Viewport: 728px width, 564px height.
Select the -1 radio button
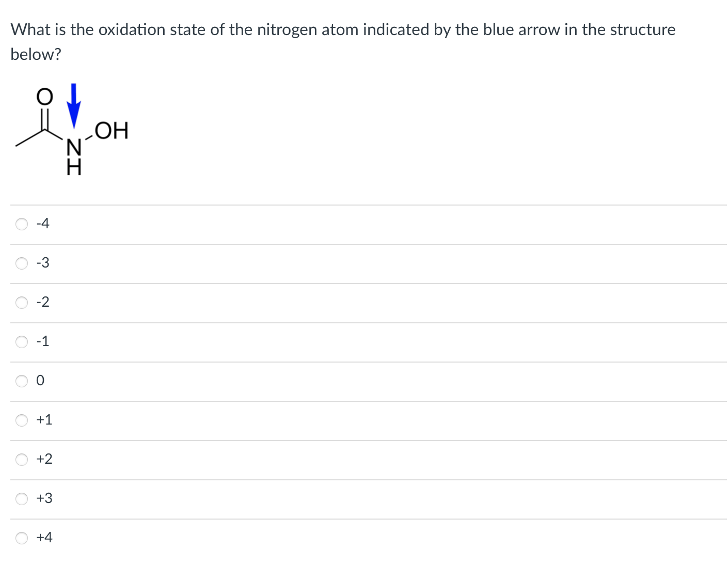point(22,341)
